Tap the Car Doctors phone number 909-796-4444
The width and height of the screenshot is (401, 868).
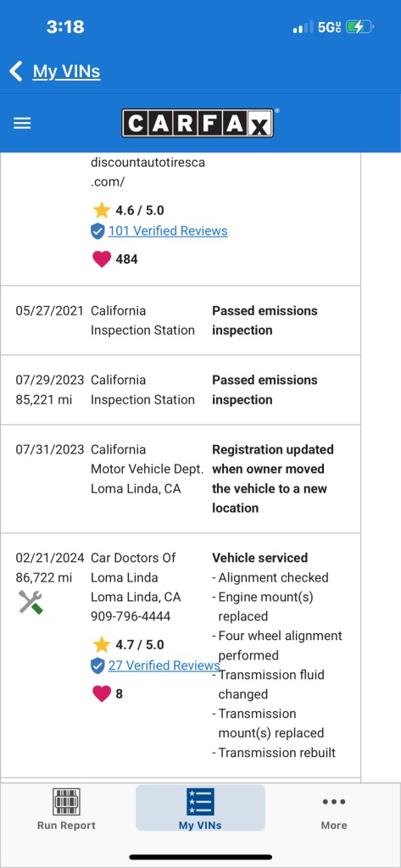coord(131,616)
